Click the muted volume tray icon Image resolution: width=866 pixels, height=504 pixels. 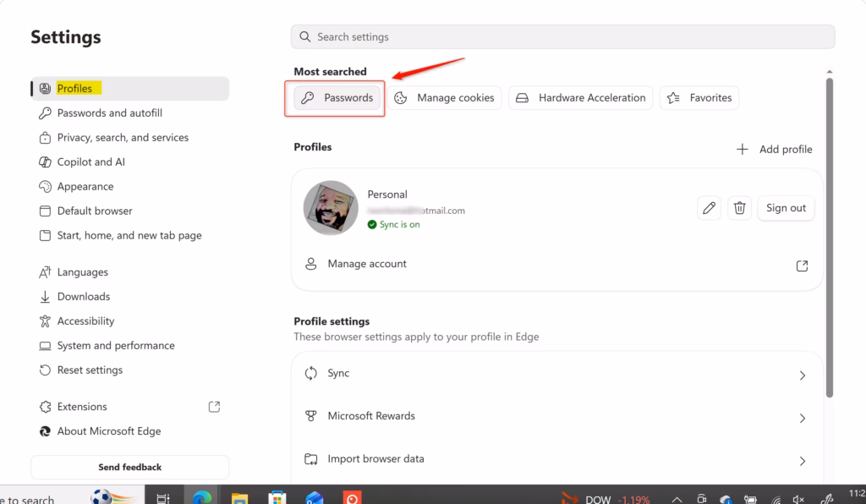pyautogui.click(x=798, y=500)
